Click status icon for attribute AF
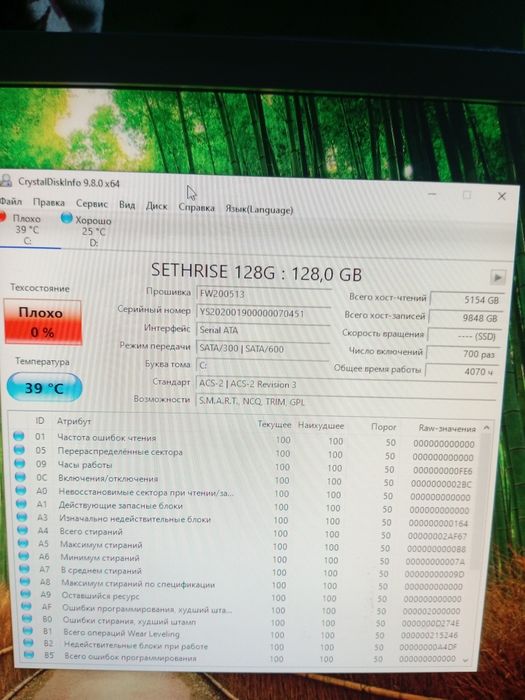 click(x=26, y=606)
